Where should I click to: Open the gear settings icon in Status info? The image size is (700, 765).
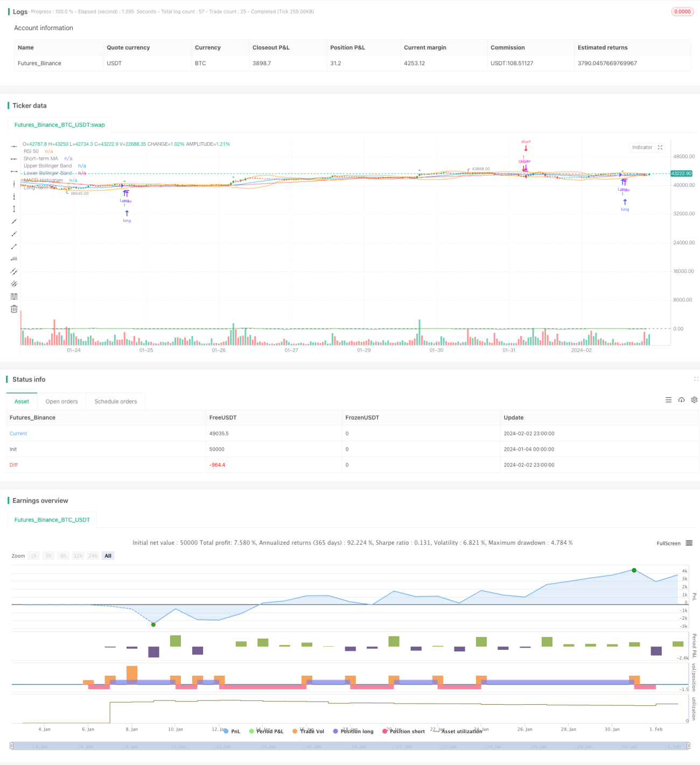(x=694, y=400)
